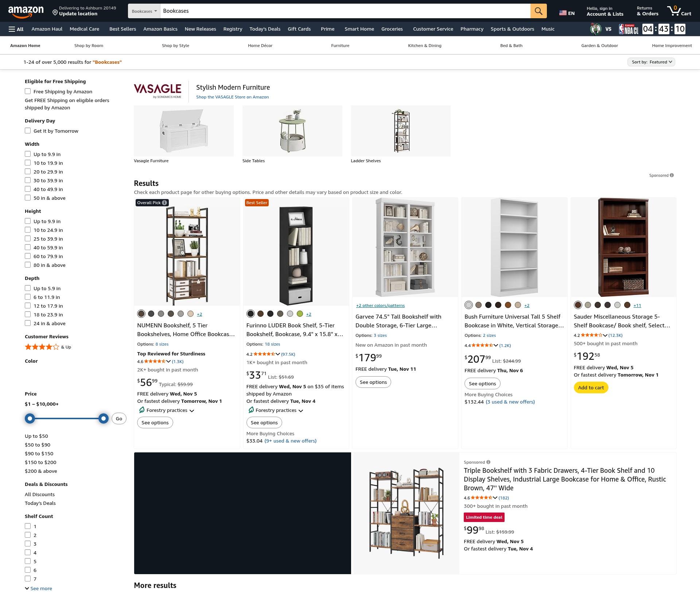Screen dimensions: 700x592
Task: Check Depth 12 to 17.9 in
Action: click(28, 306)
